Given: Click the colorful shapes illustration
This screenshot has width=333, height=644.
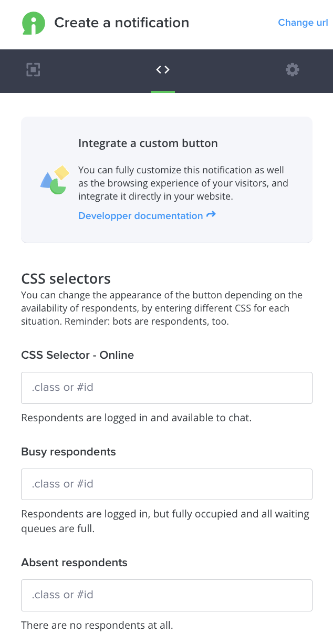Looking at the screenshot, I should click(55, 180).
